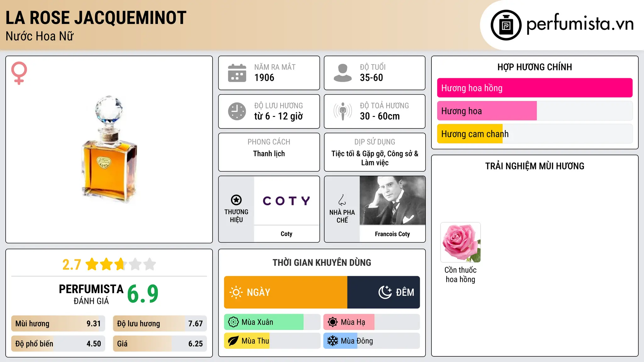Viewport: 644px width, 362px height.
Task: Click the TRẢI NGHIỆM MÙI HƯƠNG heading
Action: point(535,166)
